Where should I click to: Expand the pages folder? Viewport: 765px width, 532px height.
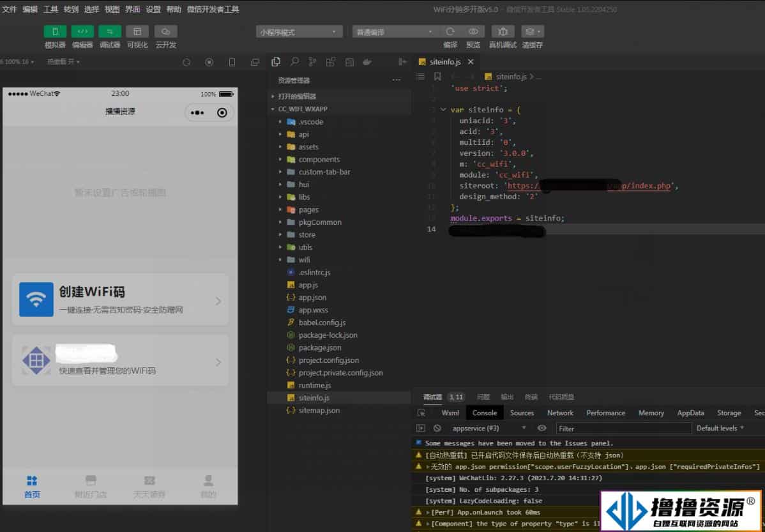[339, 209]
